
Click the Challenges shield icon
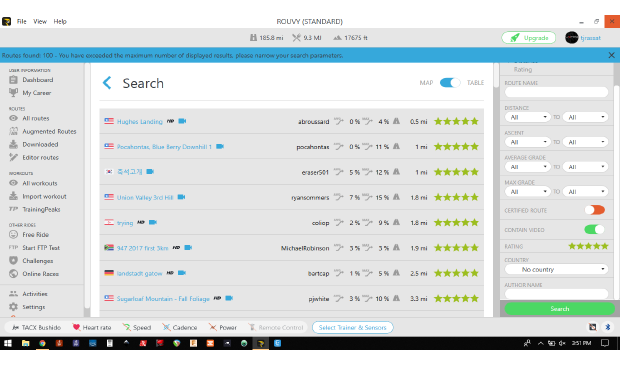[13, 261]
